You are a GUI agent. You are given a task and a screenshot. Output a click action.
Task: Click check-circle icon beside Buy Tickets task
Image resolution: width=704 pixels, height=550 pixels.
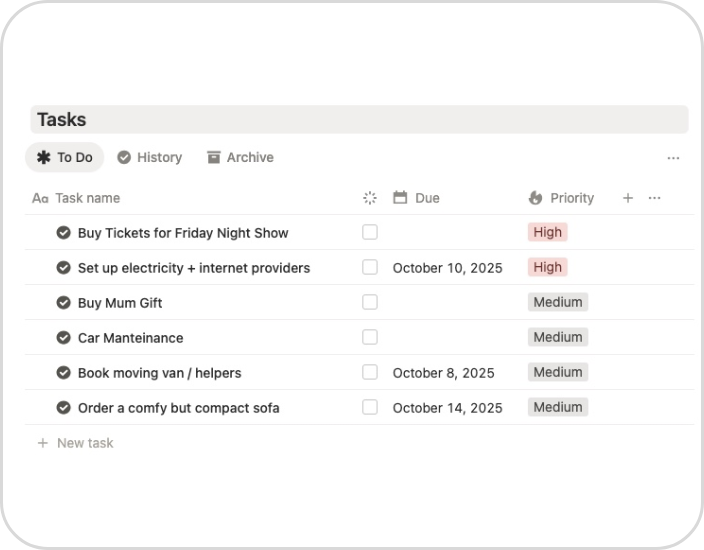64,233
